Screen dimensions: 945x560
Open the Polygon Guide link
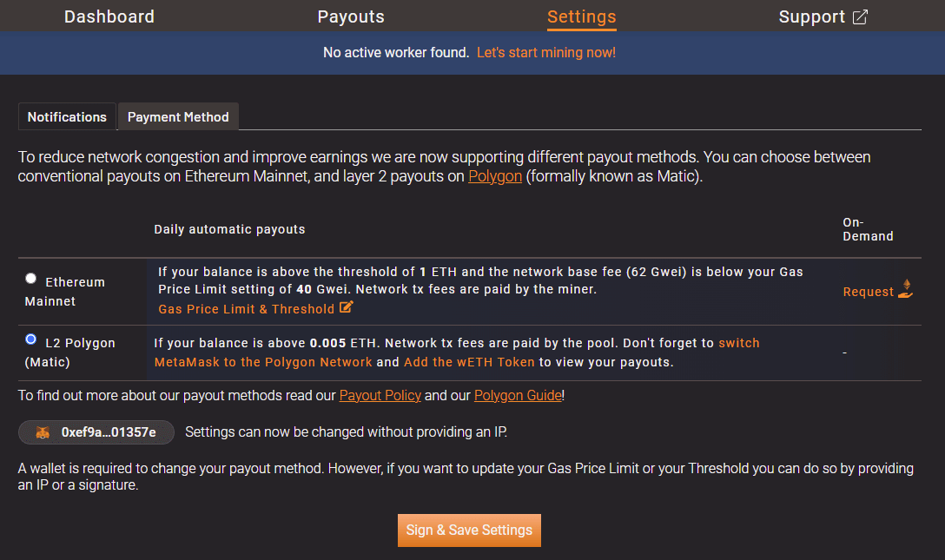(x=518, y=395)
